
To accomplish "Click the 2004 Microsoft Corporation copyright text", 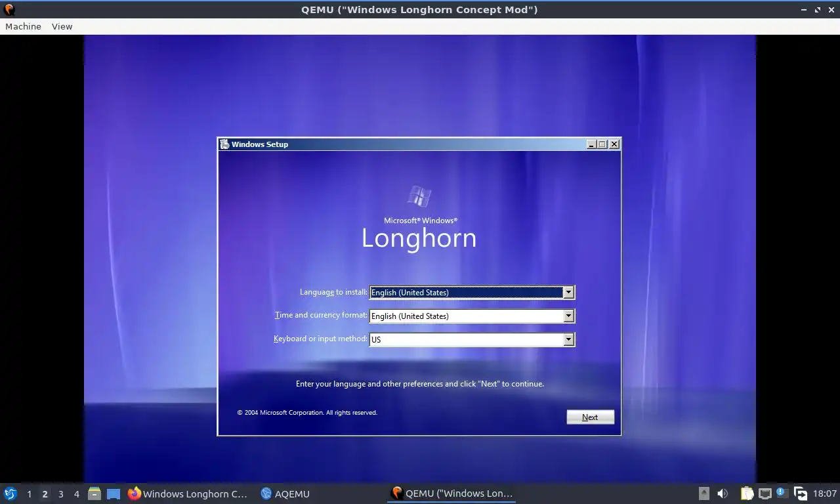I will click(x=307, y=413).
